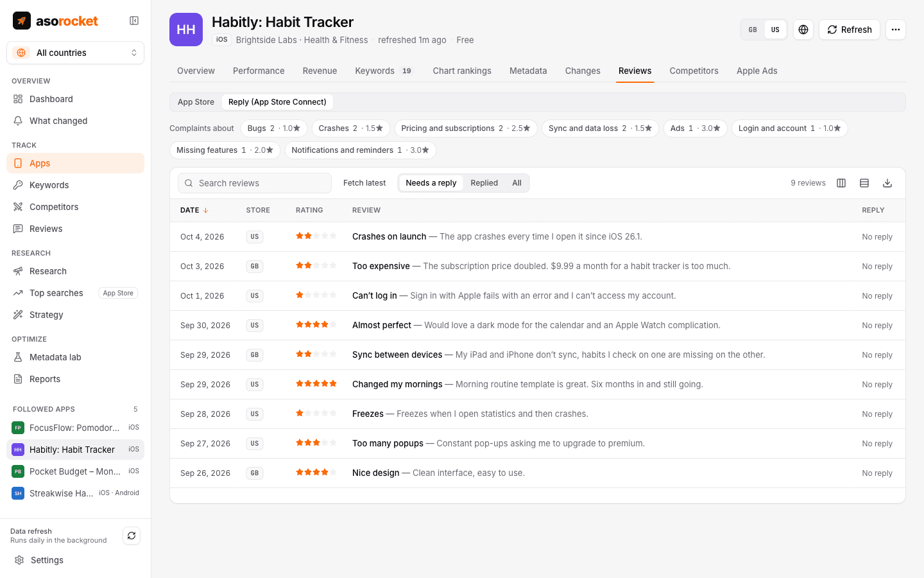Viewport: 924px width, 578px height.
Task: Filter by Ads complaints chip
Action: coord(696,128)
